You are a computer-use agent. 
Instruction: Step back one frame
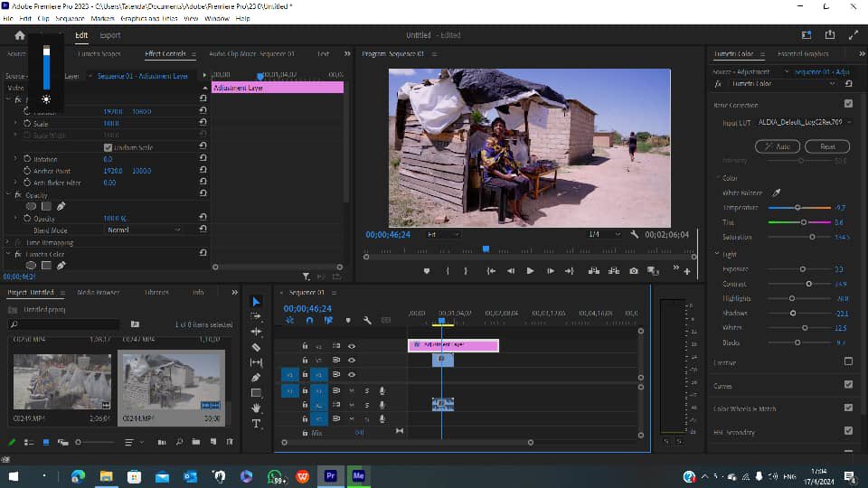510,271
